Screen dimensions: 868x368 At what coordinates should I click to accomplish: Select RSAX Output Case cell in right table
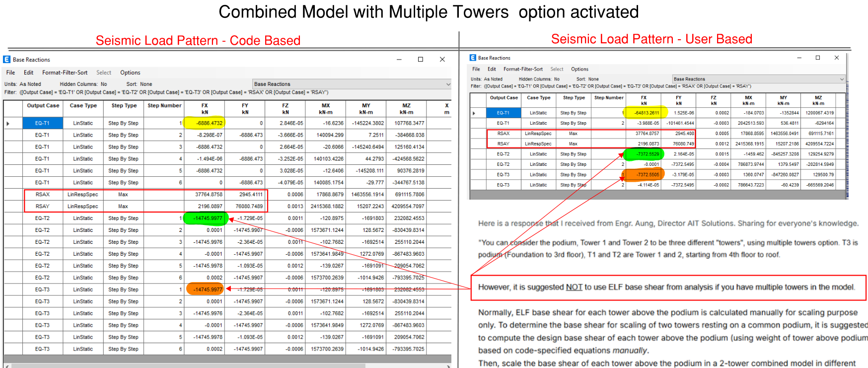point(504,134)
